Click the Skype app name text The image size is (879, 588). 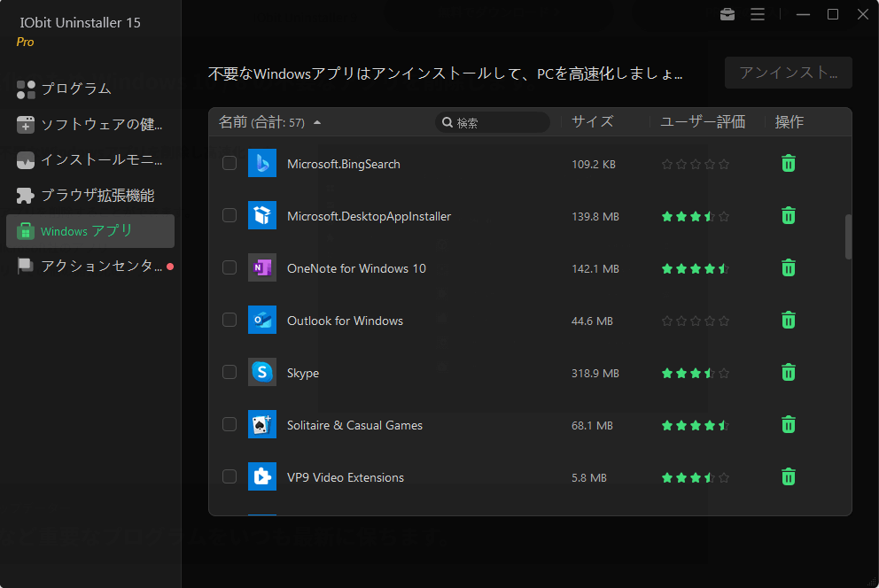[303, 373]
